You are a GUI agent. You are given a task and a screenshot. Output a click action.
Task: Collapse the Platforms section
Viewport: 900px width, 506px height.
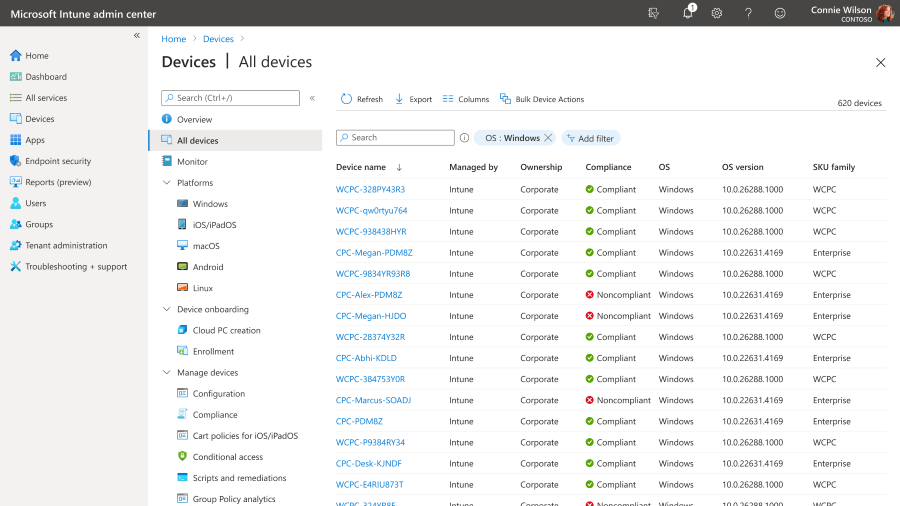pos(166,182)
